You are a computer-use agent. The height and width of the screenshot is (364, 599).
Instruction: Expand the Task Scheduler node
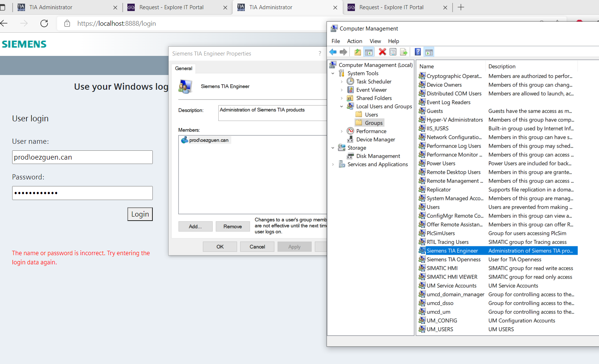[x=342, y=82]
